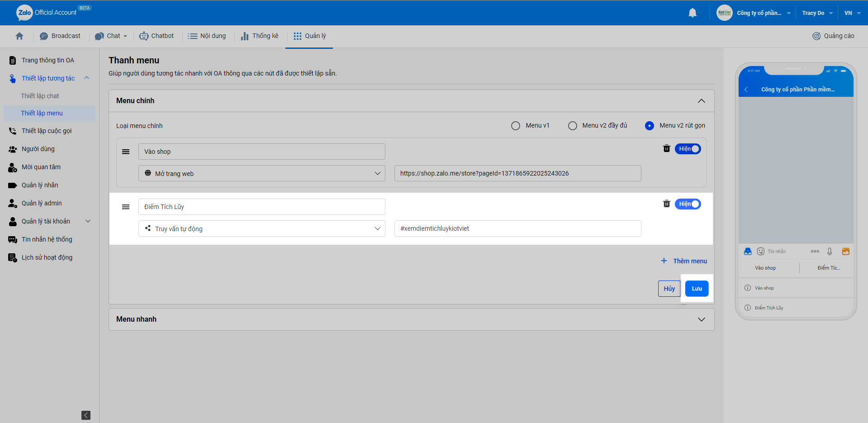Viewport: 868px width, 423px height.
Task: Click trash icon for Điểm Tích Lũy
Action: (666, 204)
